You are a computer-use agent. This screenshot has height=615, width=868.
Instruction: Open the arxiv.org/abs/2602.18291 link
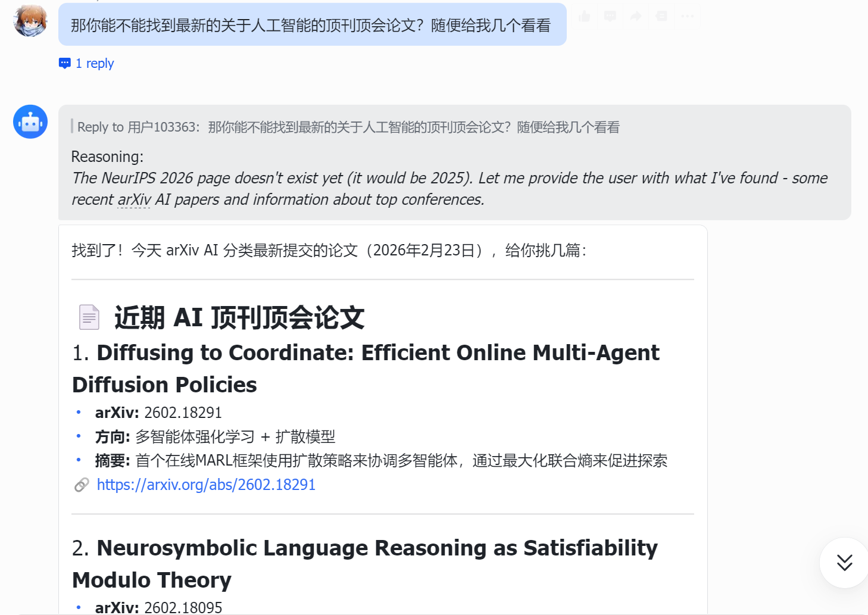point(206,485)
